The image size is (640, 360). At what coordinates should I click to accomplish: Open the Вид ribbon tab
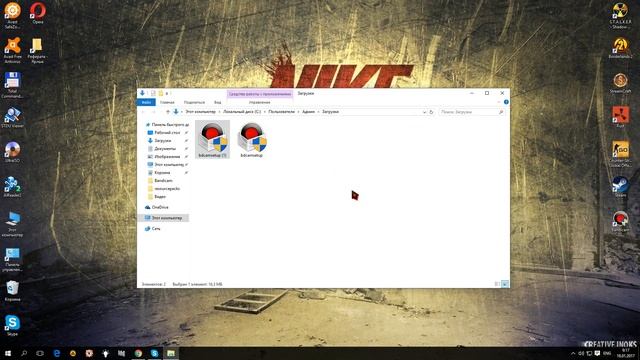pos(218,102)
